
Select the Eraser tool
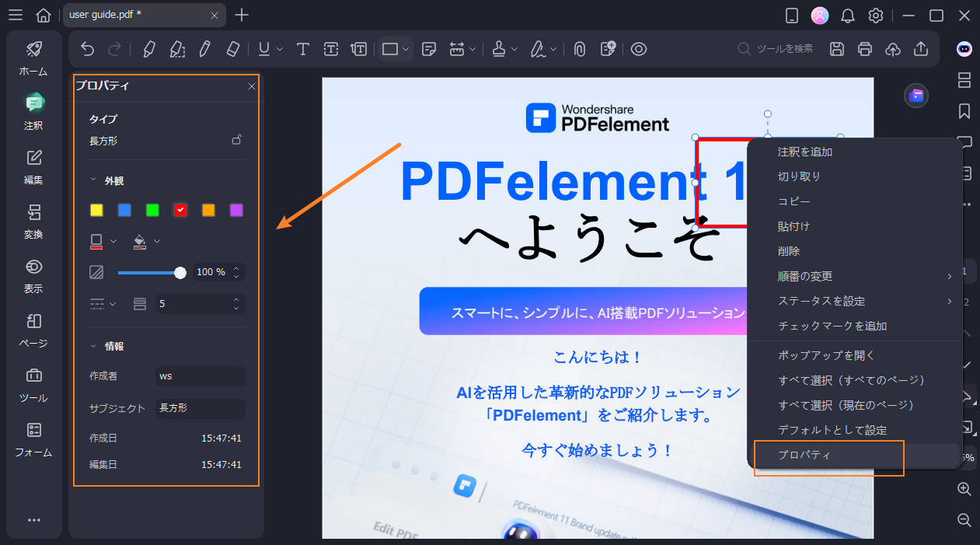tap(232, 48)
